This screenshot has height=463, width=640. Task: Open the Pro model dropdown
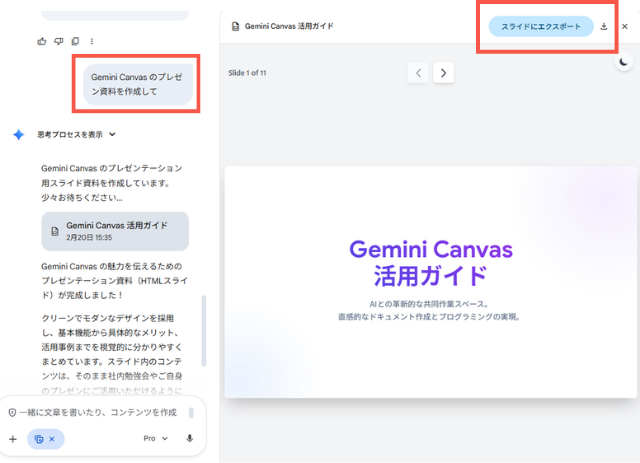[156, 439]
